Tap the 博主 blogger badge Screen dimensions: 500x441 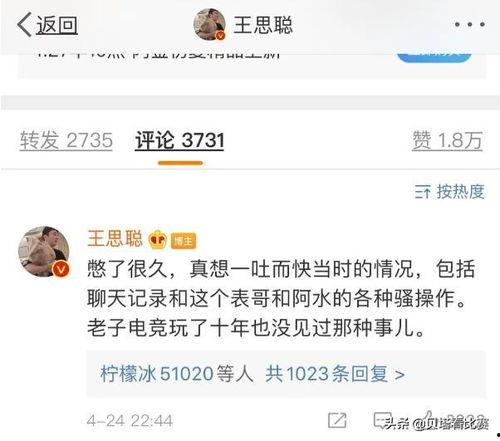point(183,241)
